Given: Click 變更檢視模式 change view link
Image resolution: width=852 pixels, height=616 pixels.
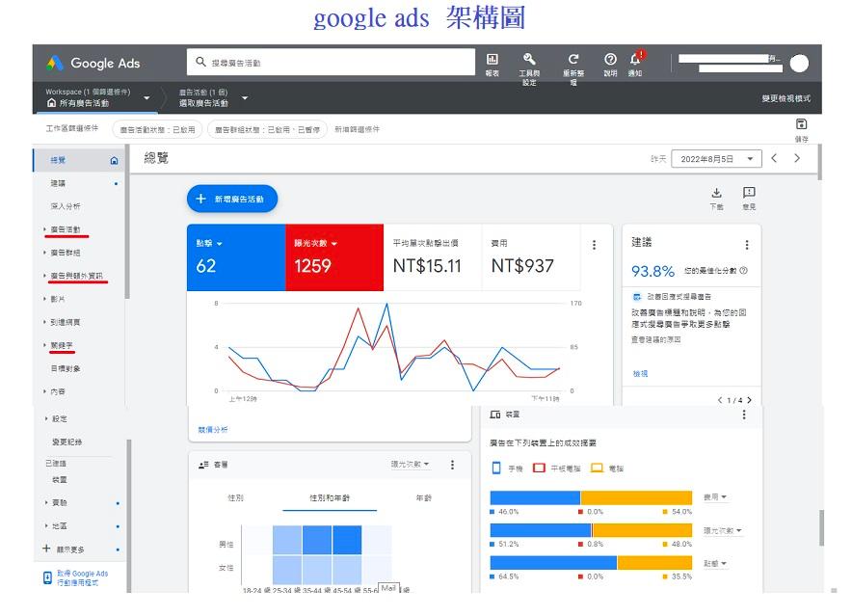Looking at the screenshot, I should (785, 98).
